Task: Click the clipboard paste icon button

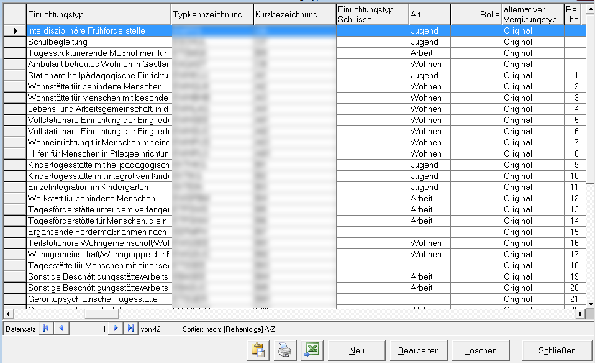Action: 257,351
